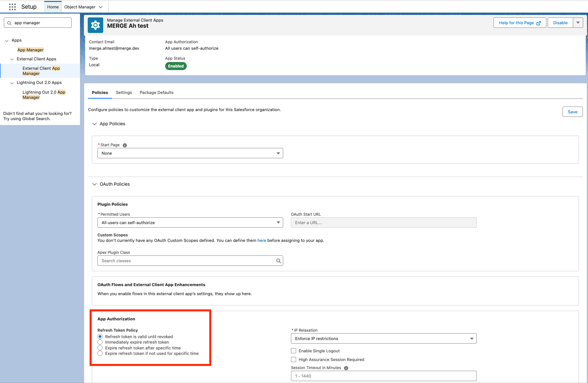Open App Manager in sidebar
The width and height of the screenshot is (588, 383).
pyautogui.click(x=30, y=50)
